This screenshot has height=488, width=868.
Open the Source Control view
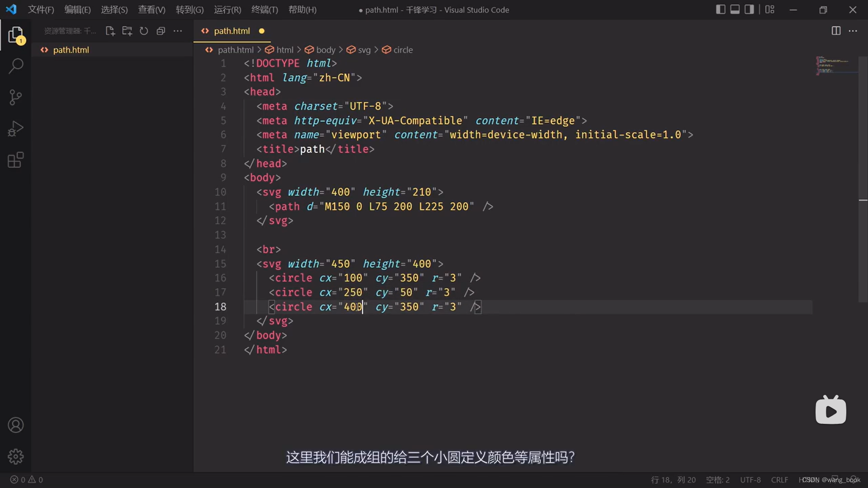(x=16, y=97)
